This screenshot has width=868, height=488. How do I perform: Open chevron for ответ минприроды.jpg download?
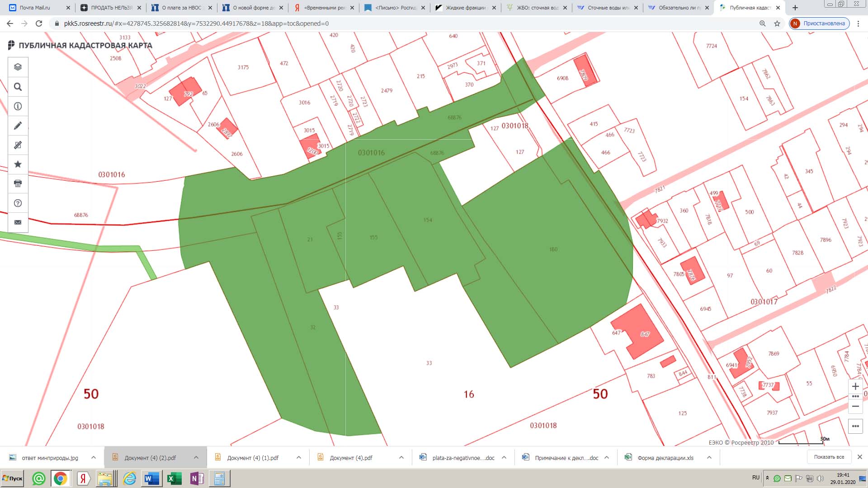pyautogui.click(x=94, y=458)
